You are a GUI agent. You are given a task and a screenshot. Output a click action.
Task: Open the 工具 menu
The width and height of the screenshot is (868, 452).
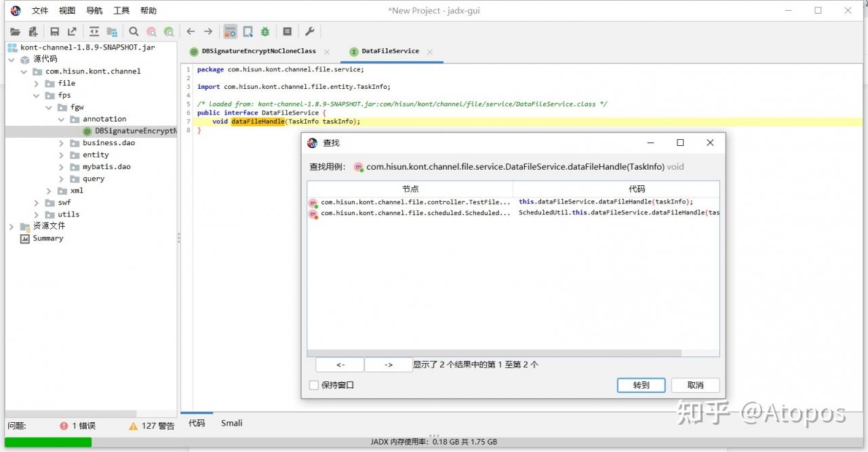click(121, 11)
